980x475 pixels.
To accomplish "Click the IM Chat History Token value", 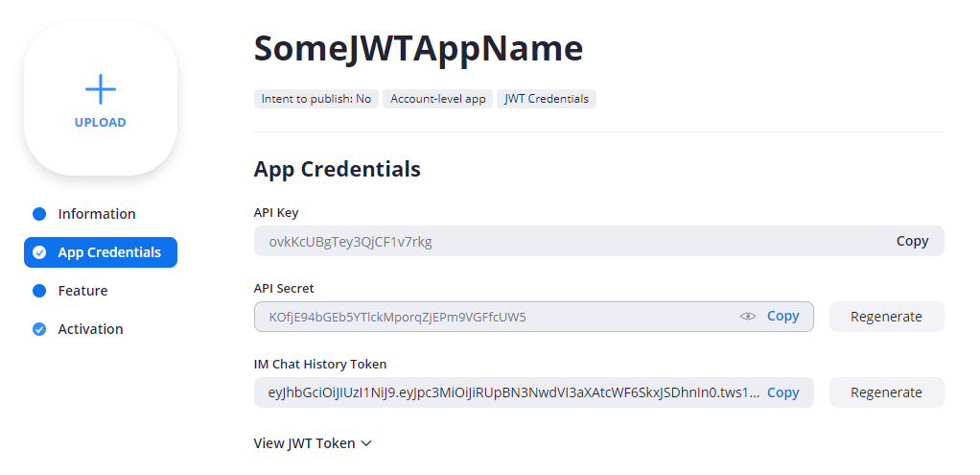I will pos(514,392).
